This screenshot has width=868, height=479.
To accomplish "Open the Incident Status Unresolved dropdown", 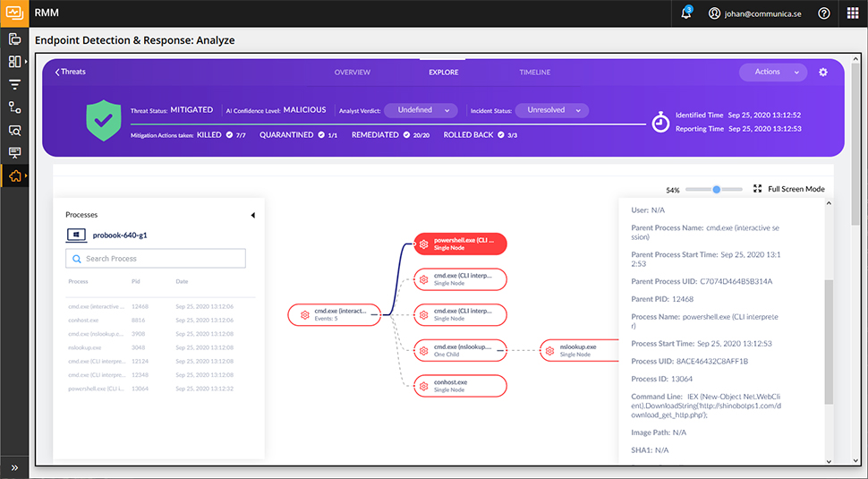I will pos(552,110).
